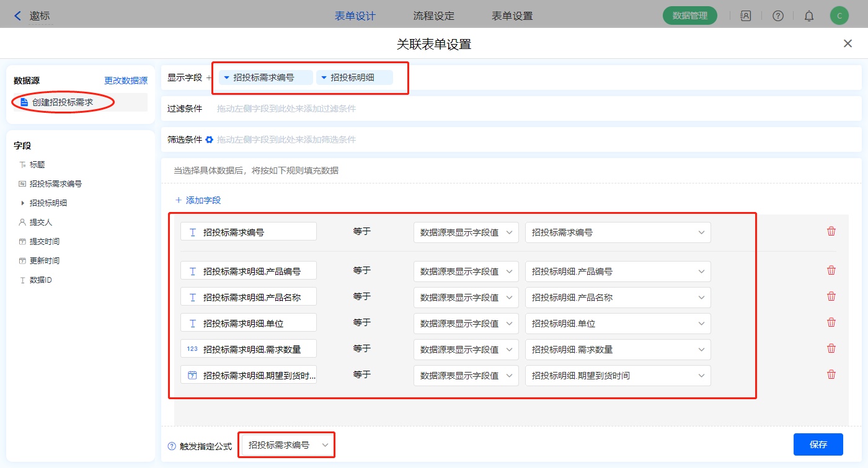Open 招投标明细.产品名称 source field dropdown
This screenshot has width=868, height=468.
(x=618, y=298)
